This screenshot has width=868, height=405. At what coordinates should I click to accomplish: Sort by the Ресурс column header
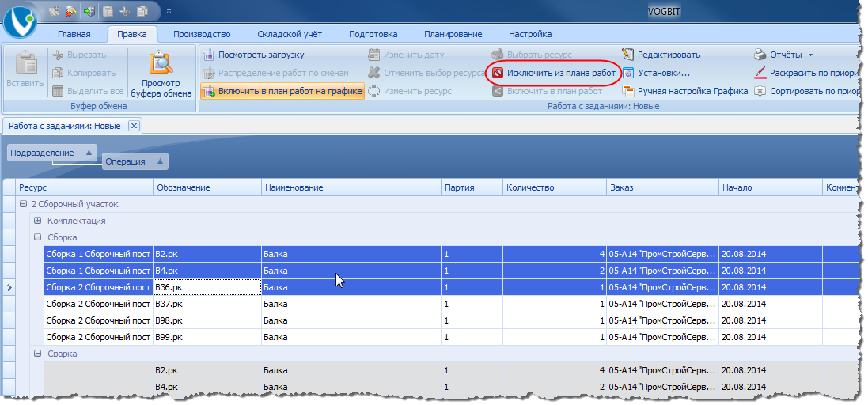[x=85, y=187]
